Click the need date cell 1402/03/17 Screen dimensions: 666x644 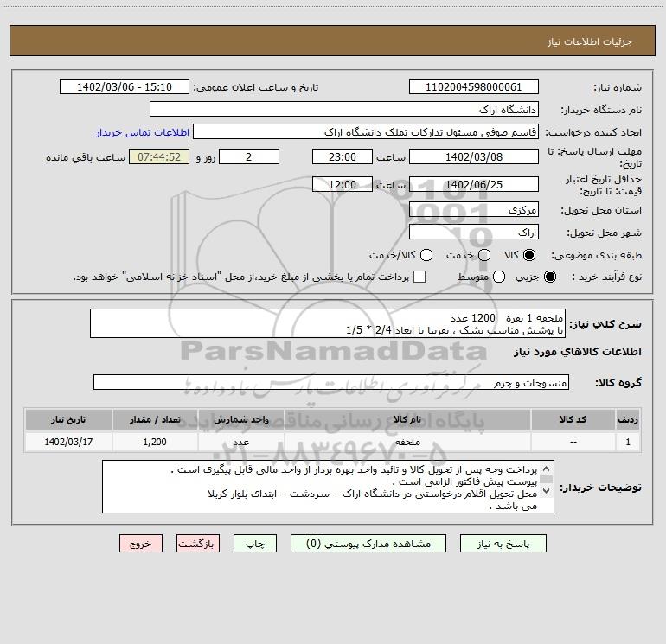pos(68,442)
